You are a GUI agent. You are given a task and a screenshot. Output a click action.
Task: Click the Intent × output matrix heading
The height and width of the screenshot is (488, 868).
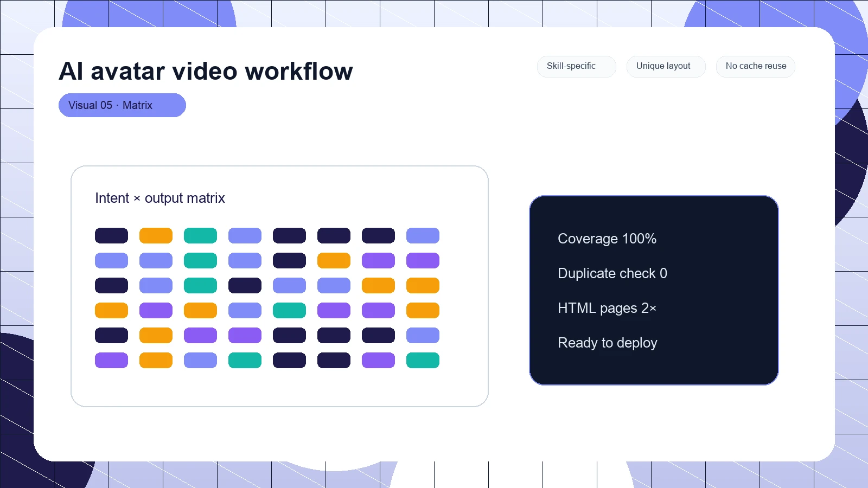pos(160,198)
